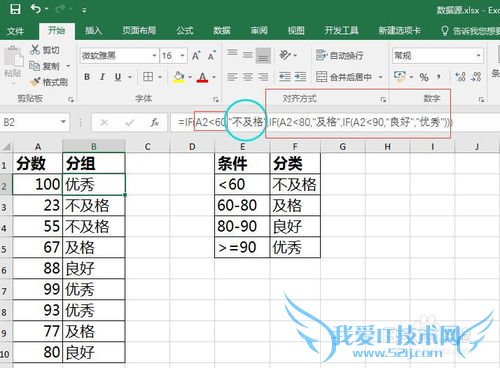Click the Undo arrow icon

pyautogui.click(x=36, y=9)
